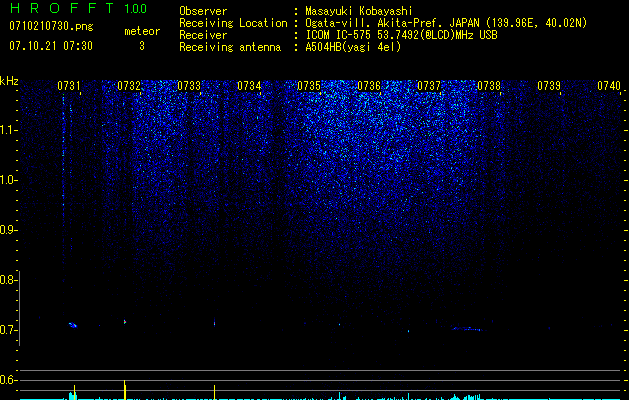Click the 0738 time marker

coord(489,86)
